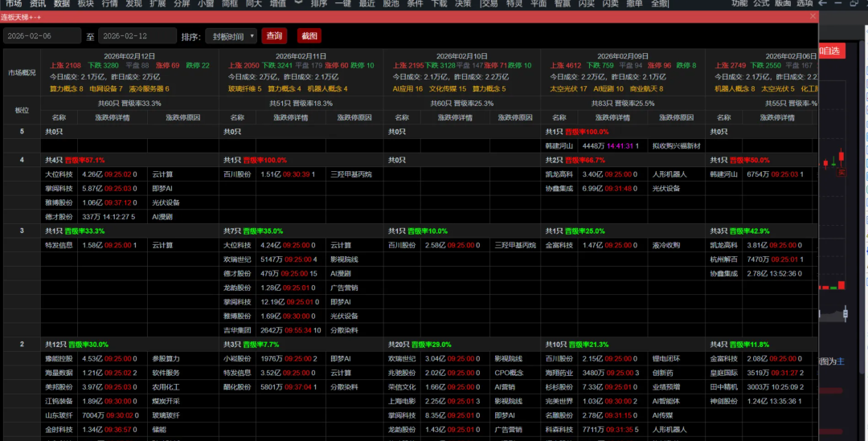
Task: Select stock 韩建河山 in the 5-board row
Action: coord(559,146)
